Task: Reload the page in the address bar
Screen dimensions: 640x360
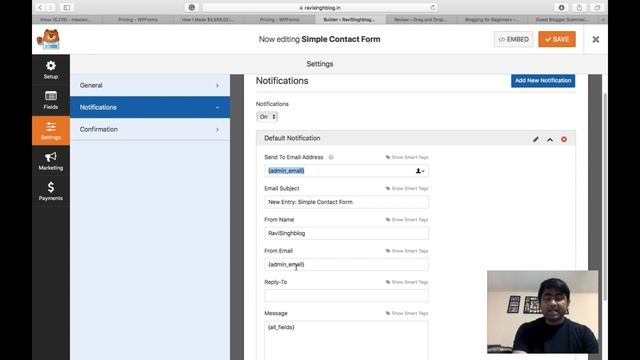Action: [x=433, y=7]
